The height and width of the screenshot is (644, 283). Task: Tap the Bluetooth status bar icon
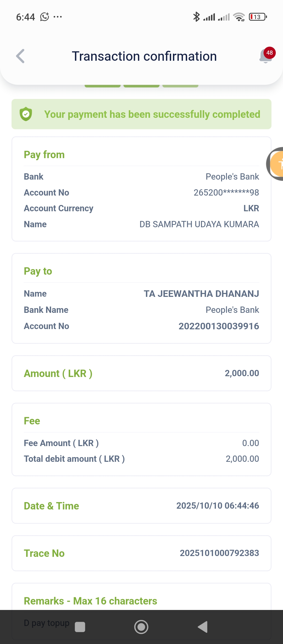(196, 17)
